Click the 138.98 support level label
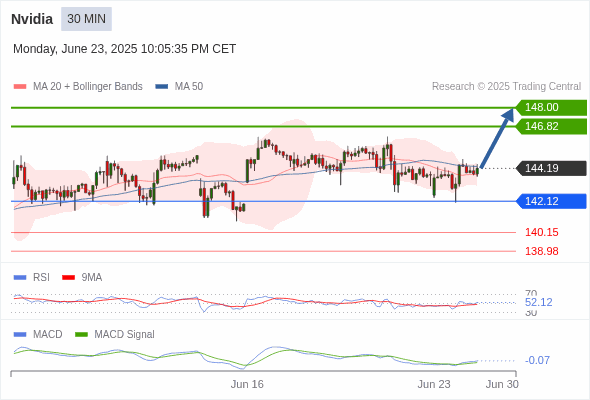 (x=541, y=251)
